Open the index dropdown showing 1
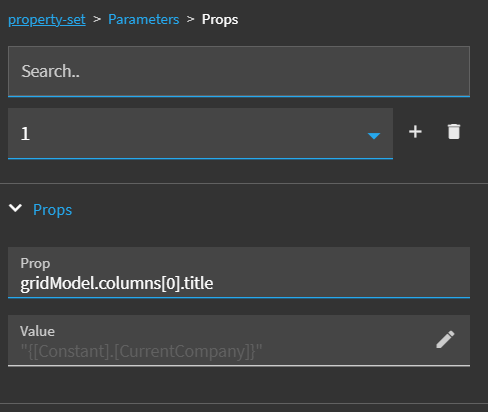 200,133
